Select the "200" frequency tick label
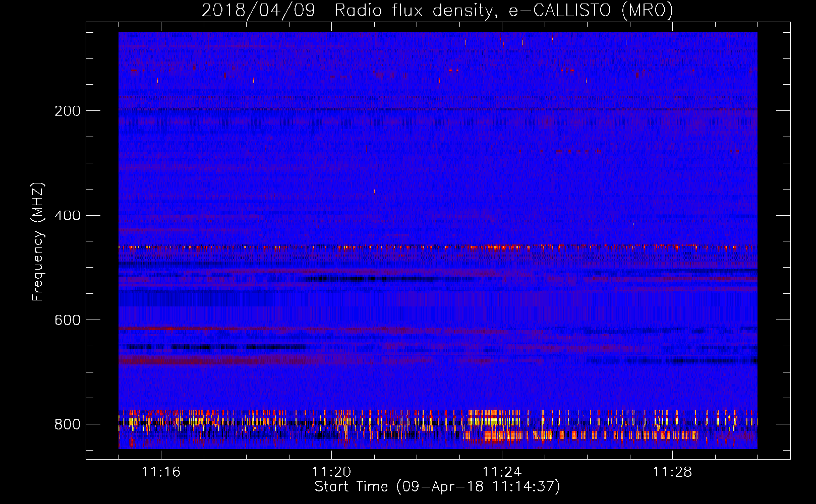This screenshot has height=504, width=816. [68, 111]
